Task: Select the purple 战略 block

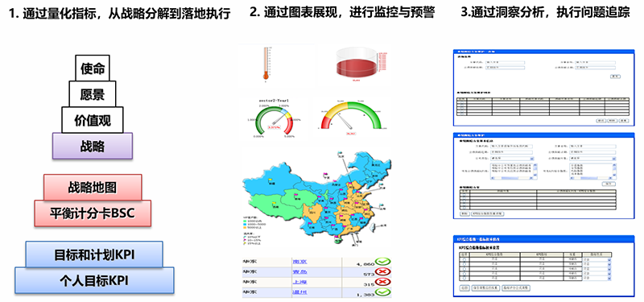Action: [x=93, y=146]
